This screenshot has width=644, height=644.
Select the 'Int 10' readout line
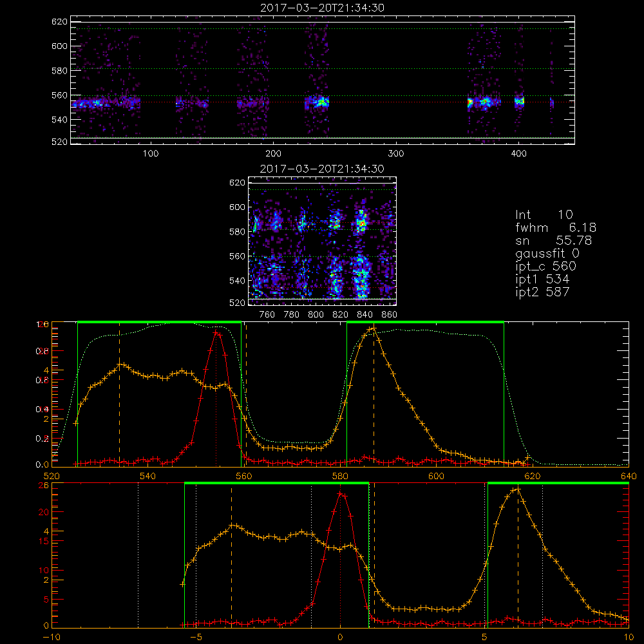click(x=544, y=215)
